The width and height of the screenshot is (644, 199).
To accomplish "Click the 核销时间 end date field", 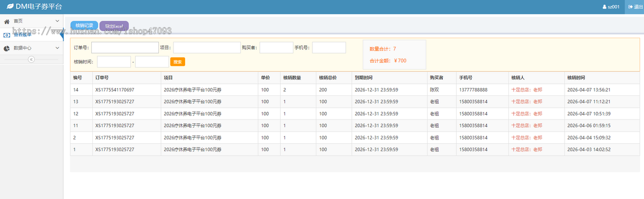I will 152,62.
